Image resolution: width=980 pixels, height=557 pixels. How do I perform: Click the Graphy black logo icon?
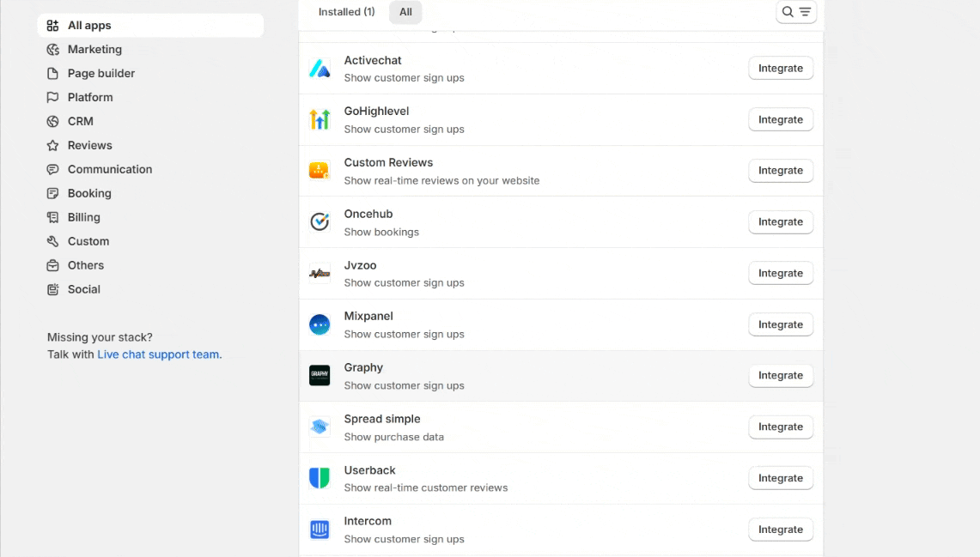click(320, 376)
